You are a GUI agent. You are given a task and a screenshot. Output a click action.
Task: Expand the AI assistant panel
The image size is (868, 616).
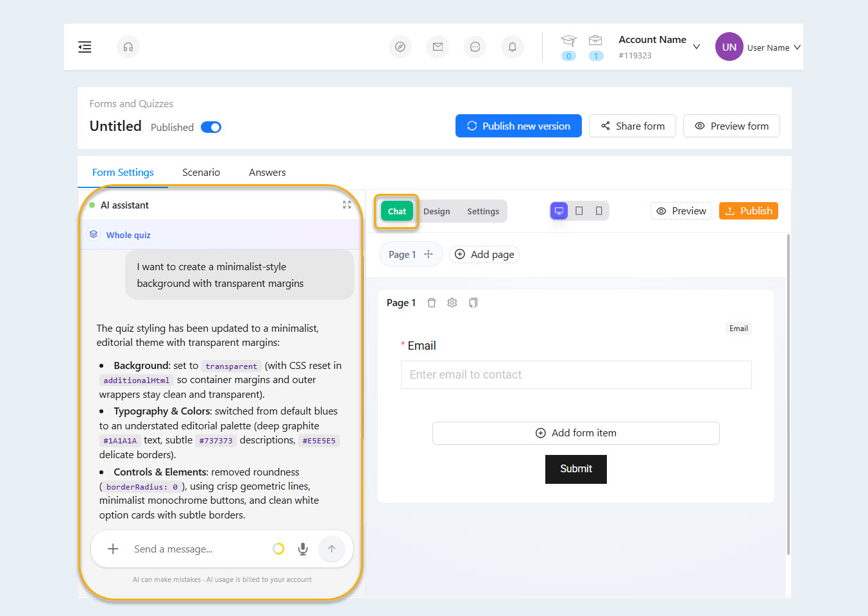point(347,205)
